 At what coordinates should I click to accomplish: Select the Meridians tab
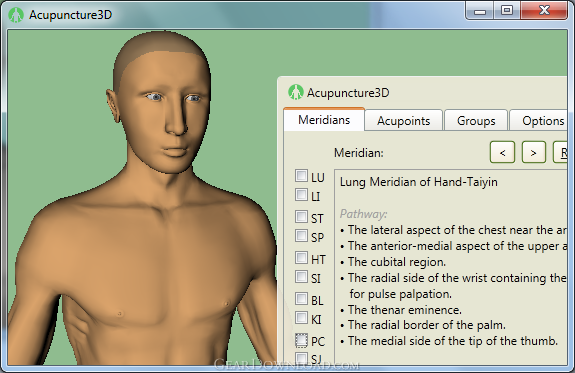(x=324, y=120)
